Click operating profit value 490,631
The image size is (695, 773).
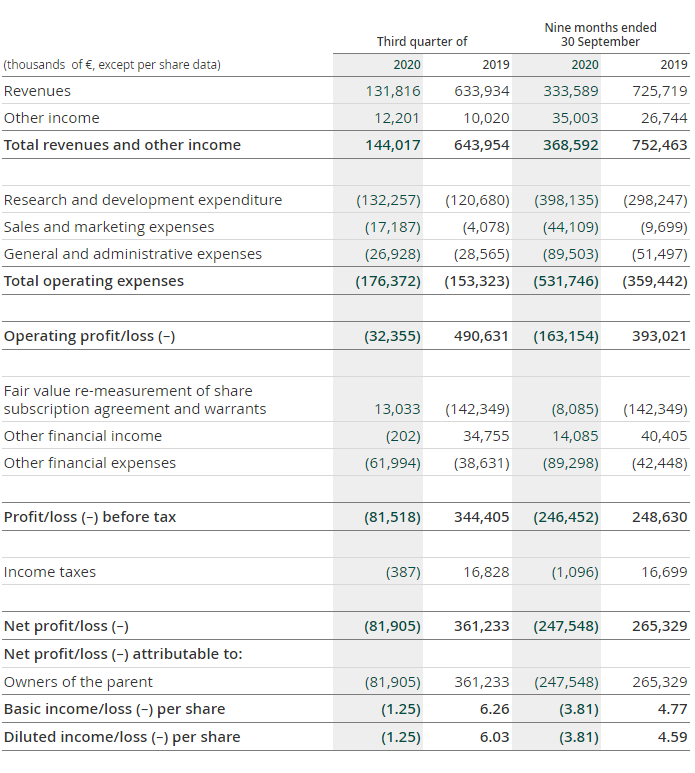481,336
